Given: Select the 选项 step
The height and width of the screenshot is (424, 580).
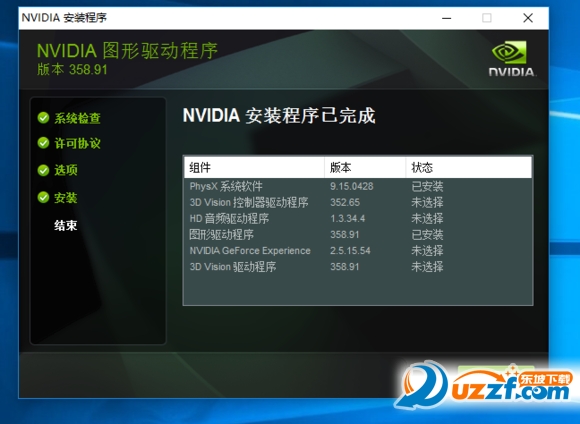Looking at the screenshot, I should [x=66, y=170].
